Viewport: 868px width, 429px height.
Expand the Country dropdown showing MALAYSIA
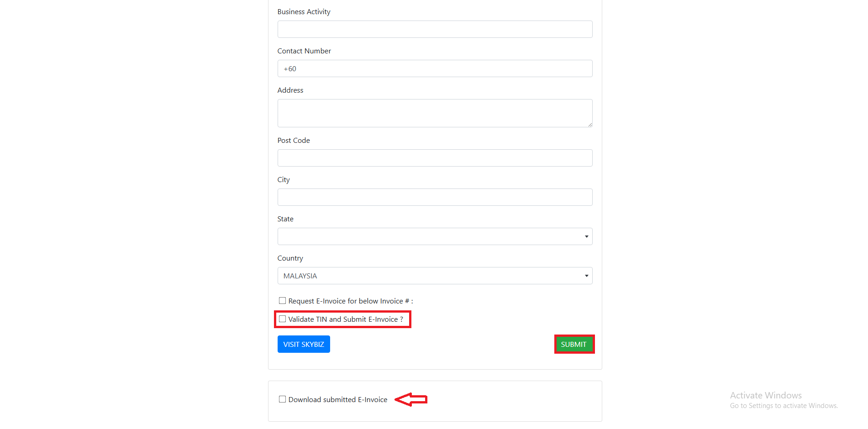[x=435, y=276]
